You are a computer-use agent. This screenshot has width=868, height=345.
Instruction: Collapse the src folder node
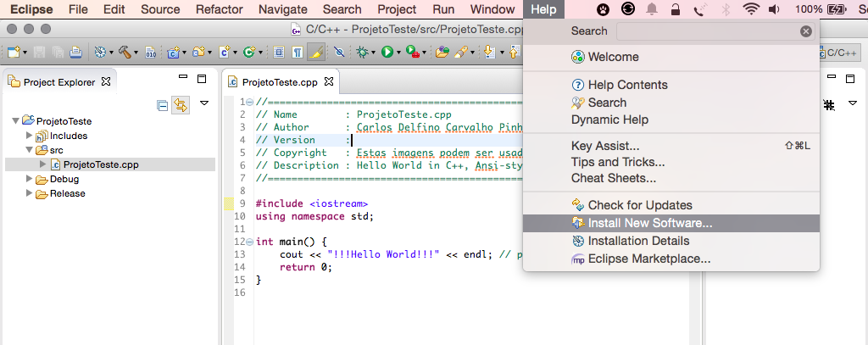point(30,150)
